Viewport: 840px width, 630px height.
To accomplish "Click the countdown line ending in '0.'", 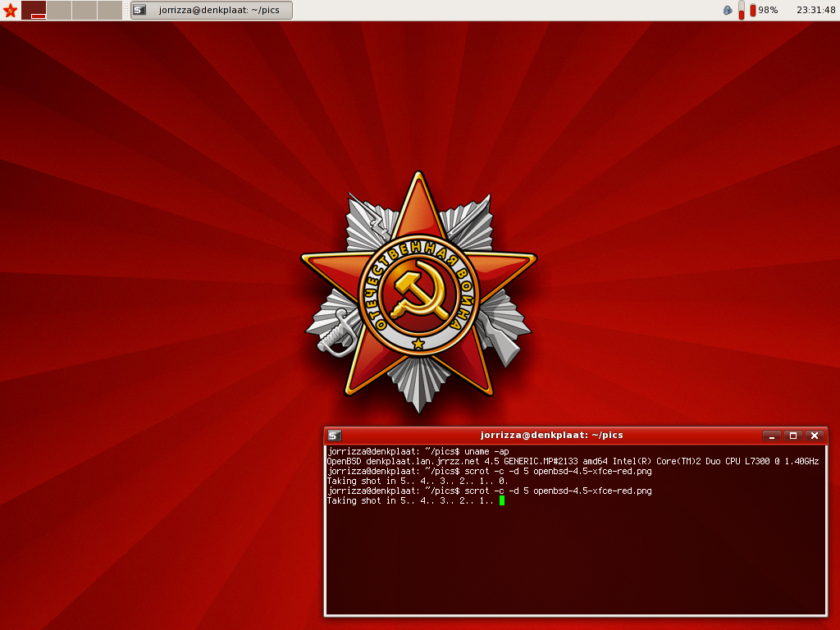I will point(418,481).
